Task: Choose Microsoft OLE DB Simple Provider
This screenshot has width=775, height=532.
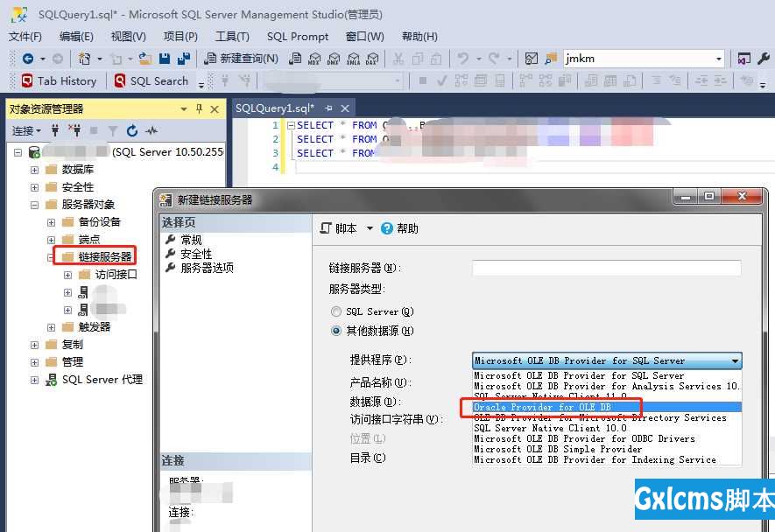Action: pyautogui.click(x=607, y=449)
